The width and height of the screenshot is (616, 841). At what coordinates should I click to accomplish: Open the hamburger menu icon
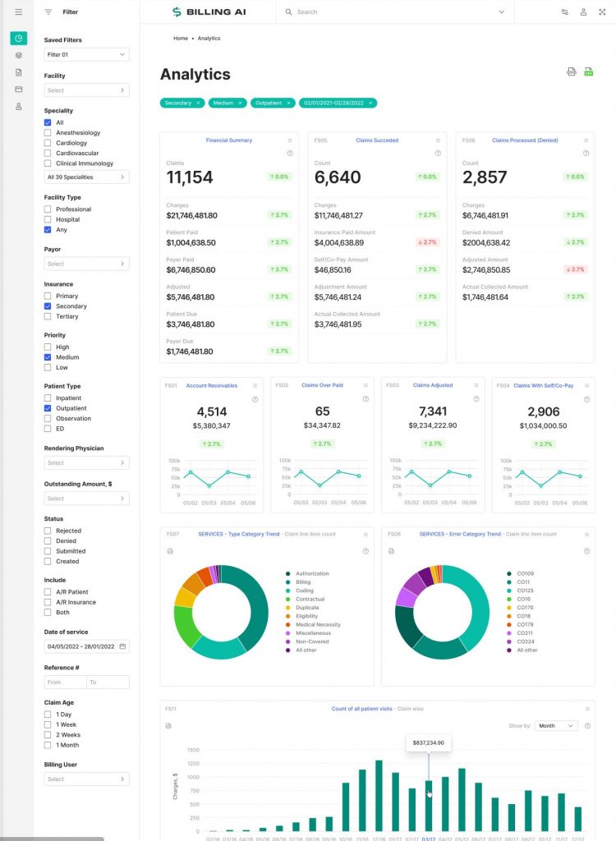[18, 11]
